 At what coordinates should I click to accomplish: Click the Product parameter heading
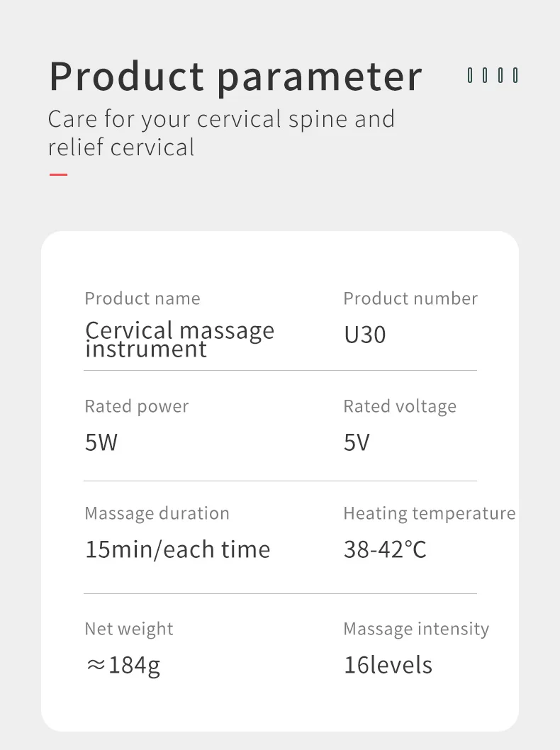coord(236,76)
